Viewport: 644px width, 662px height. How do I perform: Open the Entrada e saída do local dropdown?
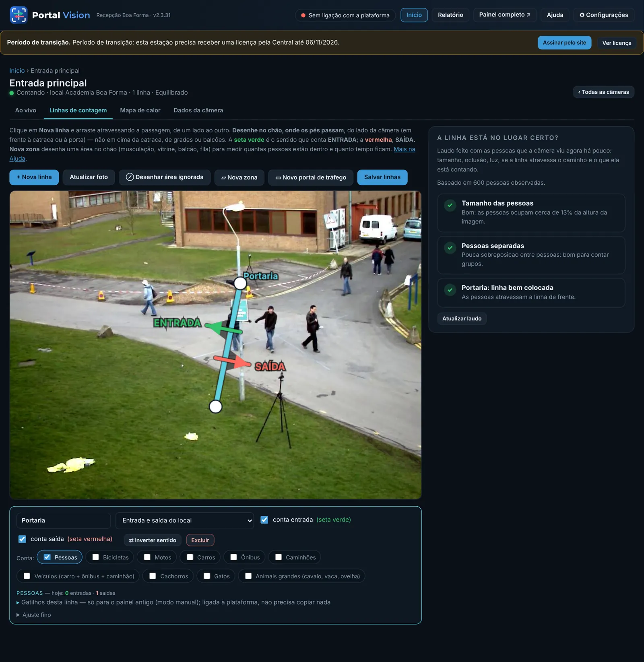pyautogui.click(x=185, y=520)
